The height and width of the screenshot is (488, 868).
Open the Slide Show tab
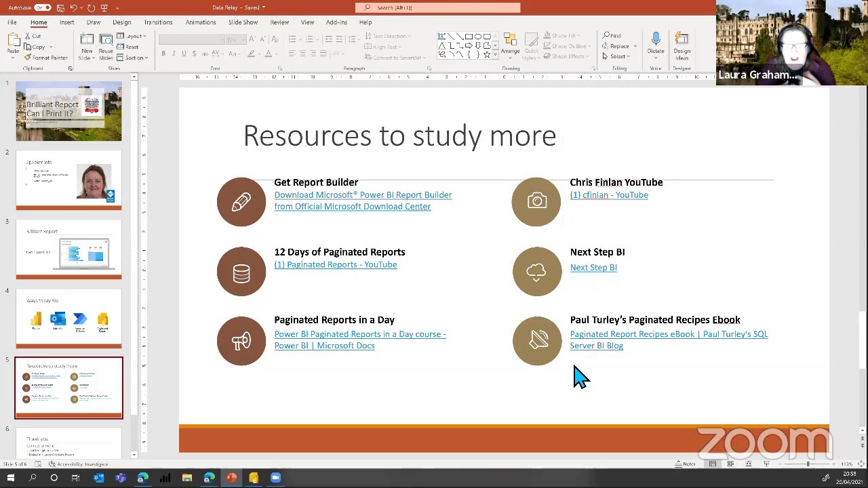(x=243, y=22)
